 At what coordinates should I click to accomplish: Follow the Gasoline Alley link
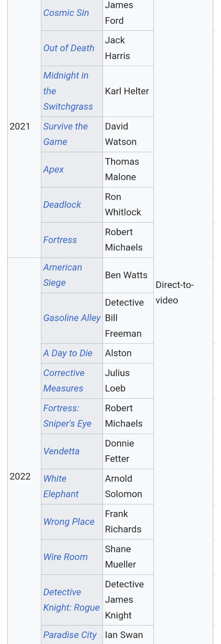click(72, 318)
